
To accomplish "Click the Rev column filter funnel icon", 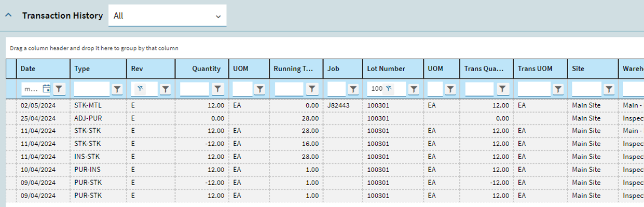I will tap(166, 89).
